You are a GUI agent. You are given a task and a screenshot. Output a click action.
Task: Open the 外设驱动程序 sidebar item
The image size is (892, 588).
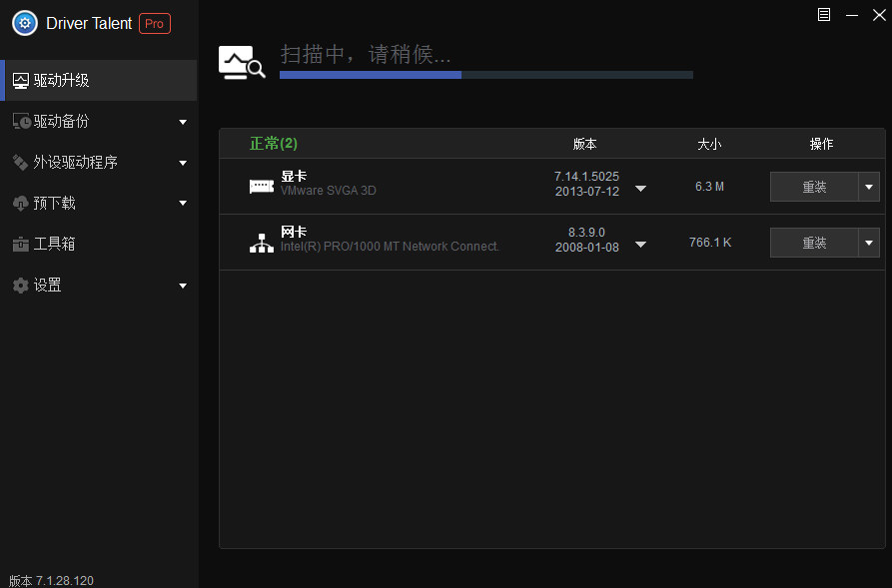pos(99,162)
